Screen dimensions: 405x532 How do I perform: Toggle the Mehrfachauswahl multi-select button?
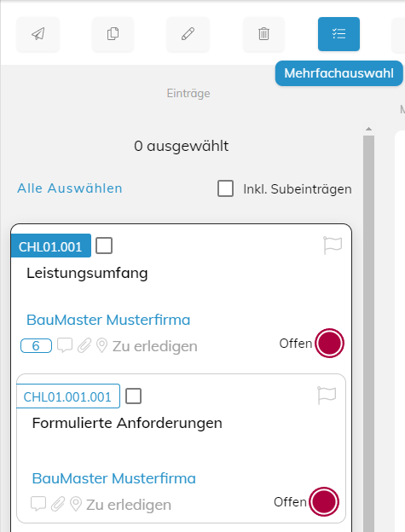click(x=338, y=34)
